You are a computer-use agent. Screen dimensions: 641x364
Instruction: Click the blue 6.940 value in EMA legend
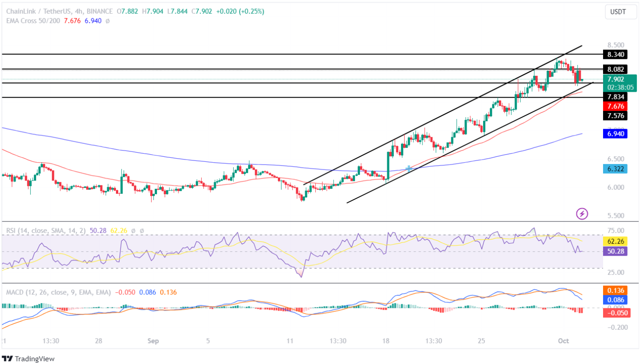click(x=92, y=20)
